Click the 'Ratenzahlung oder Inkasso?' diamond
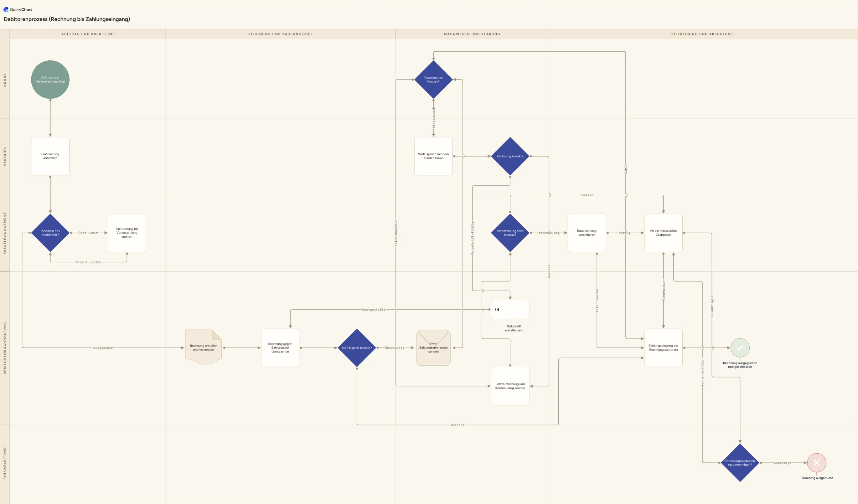The image size is (858, 504). (x=510, y=233)
